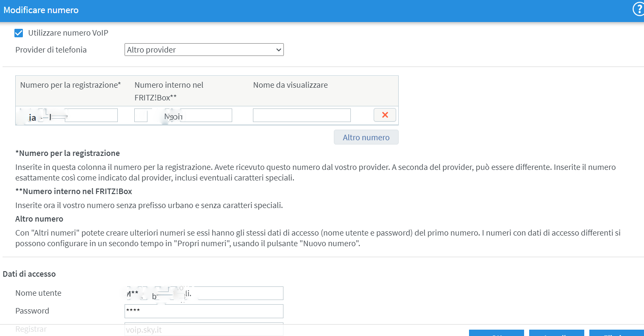
Task: Click the 'Provider di telefonia' label
Action: coord(51,50)
